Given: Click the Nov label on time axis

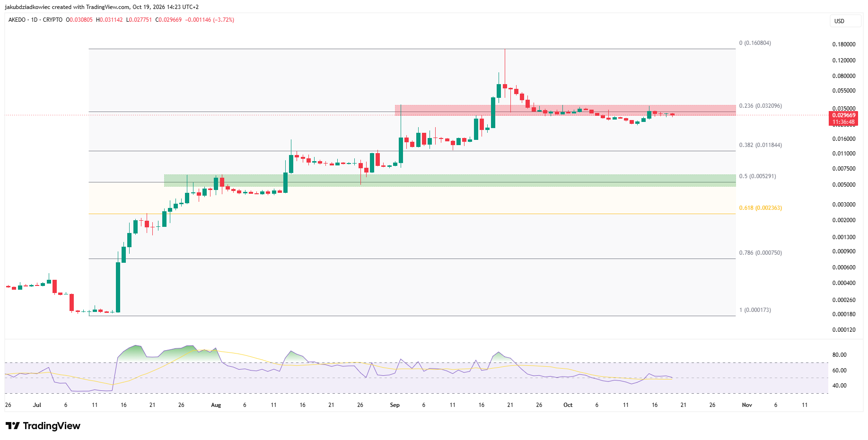Looking at the screenshot, I should pyautogui.click(x=747, y=405).
